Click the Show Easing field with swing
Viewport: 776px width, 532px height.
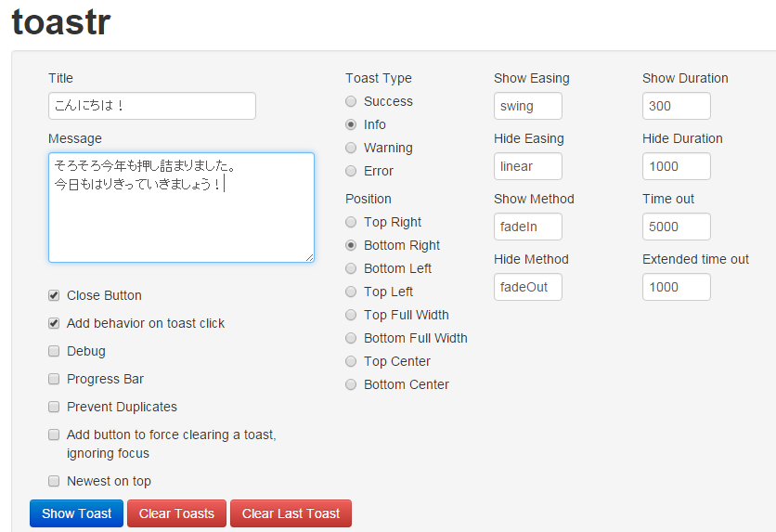click(528, 106)
